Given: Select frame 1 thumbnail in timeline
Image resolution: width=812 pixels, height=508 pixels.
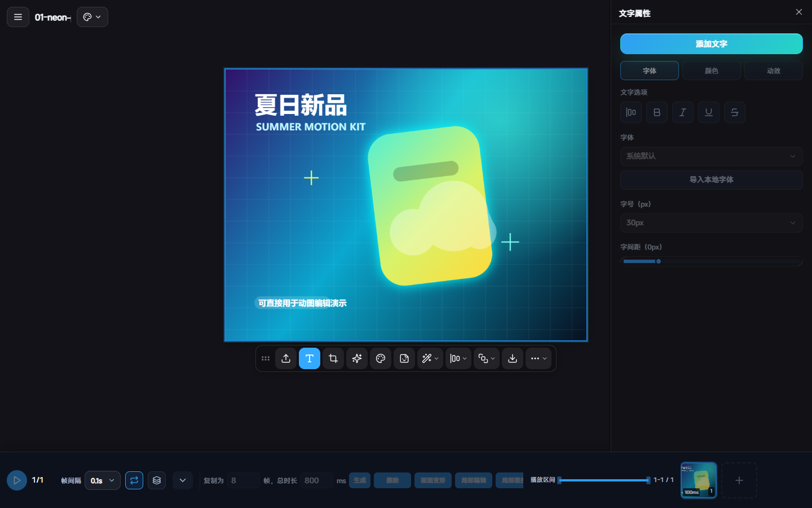Looking at the screenshot, I should pyautogui.click(x=699, y=480).
